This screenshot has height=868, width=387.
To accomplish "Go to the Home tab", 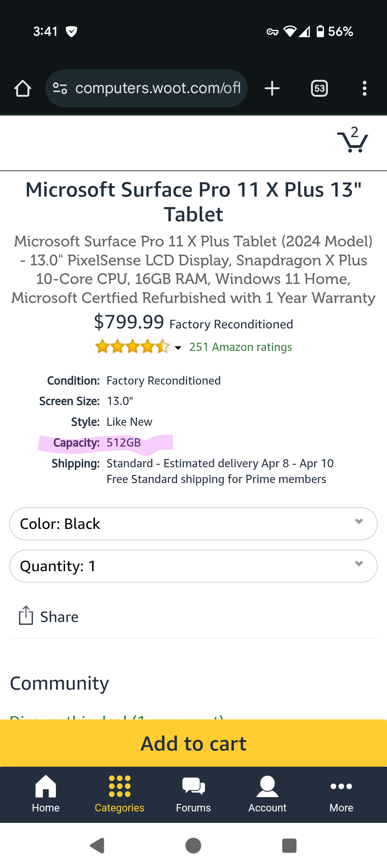I will (46, 793).
